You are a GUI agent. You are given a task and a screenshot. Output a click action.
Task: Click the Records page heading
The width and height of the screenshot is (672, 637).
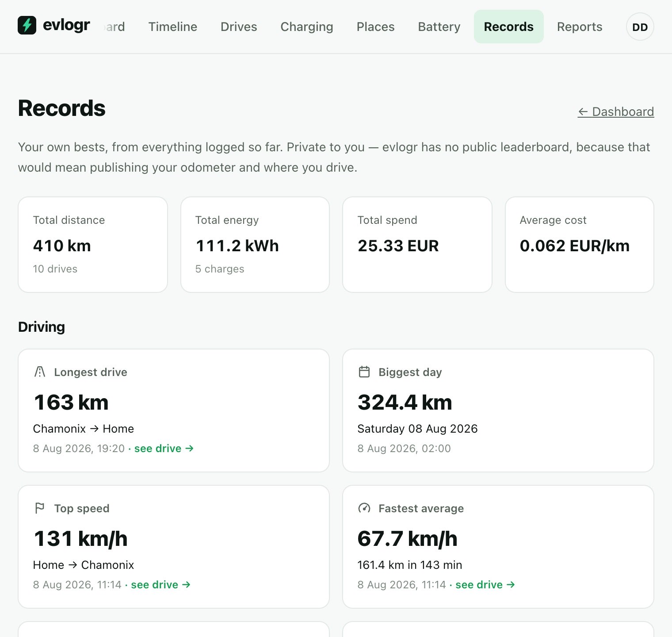click(62, 108)
